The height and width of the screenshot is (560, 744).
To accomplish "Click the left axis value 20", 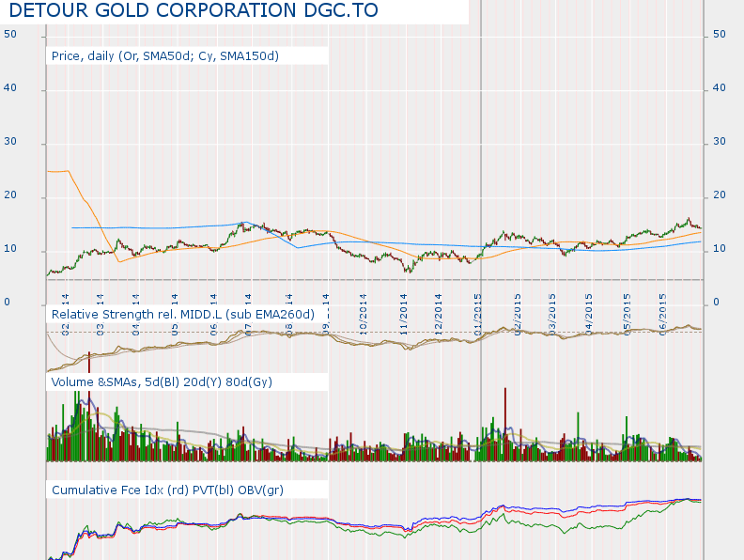I will (x=10, y=195).
